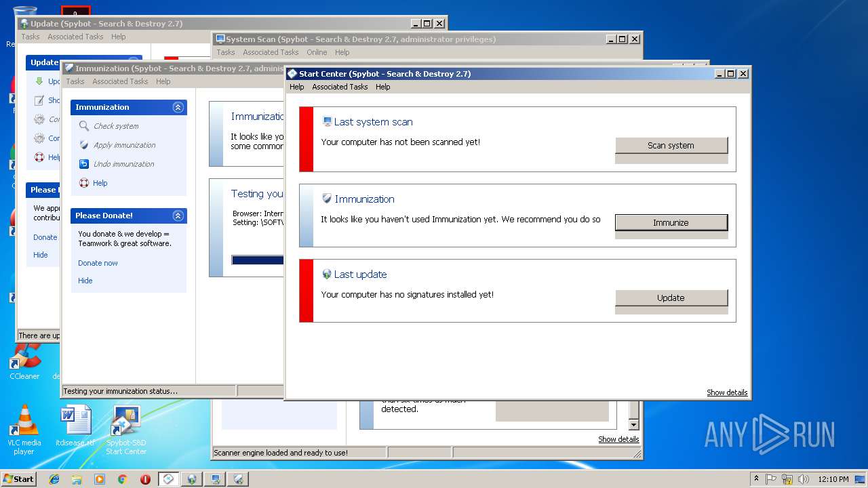Viewport: 868px width, 488px height.
Task: Open Help menu in Immunization window
Action: pos(163,81)
